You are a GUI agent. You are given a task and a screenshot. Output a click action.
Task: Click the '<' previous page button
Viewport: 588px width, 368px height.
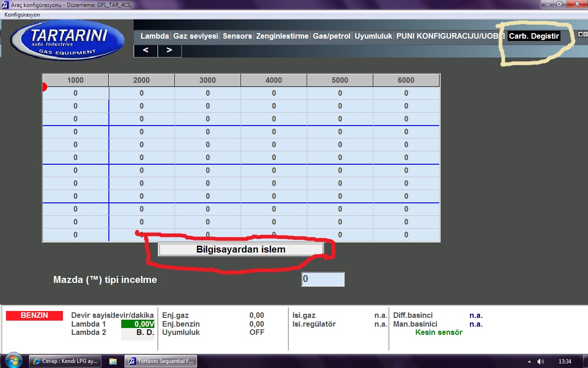(146, 51)
